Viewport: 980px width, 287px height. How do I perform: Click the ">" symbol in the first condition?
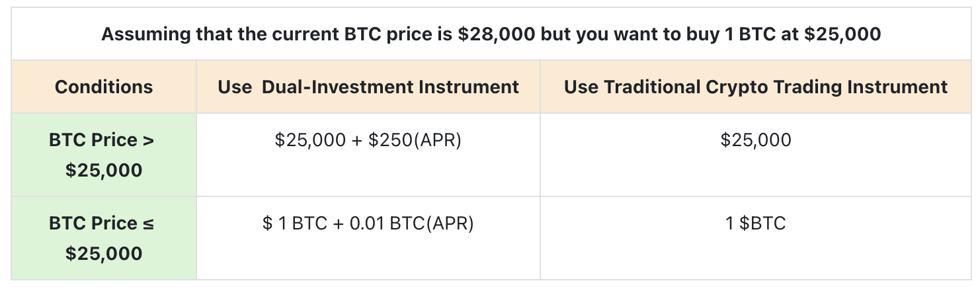coord(148,140)
